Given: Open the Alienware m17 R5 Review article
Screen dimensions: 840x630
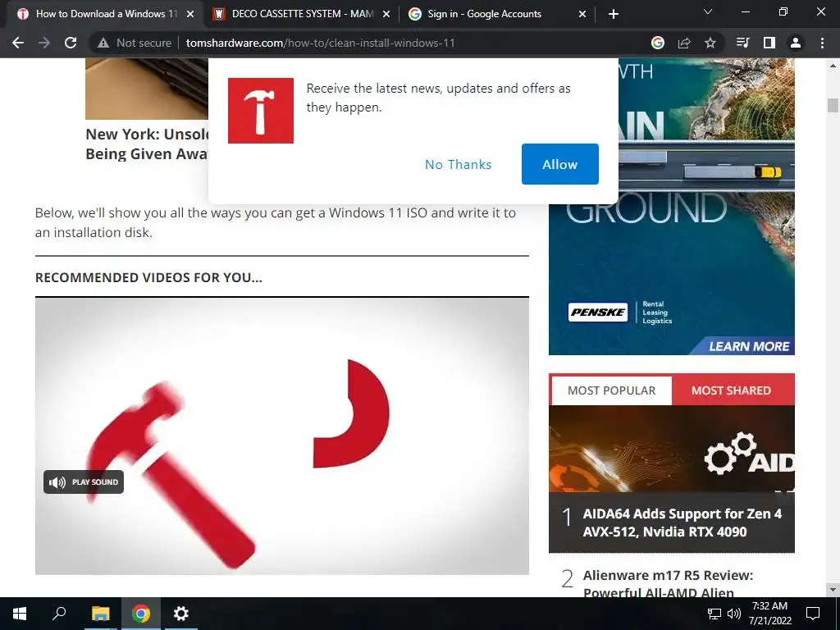Looking at the screenshot, I should click(x=668, y=583).
